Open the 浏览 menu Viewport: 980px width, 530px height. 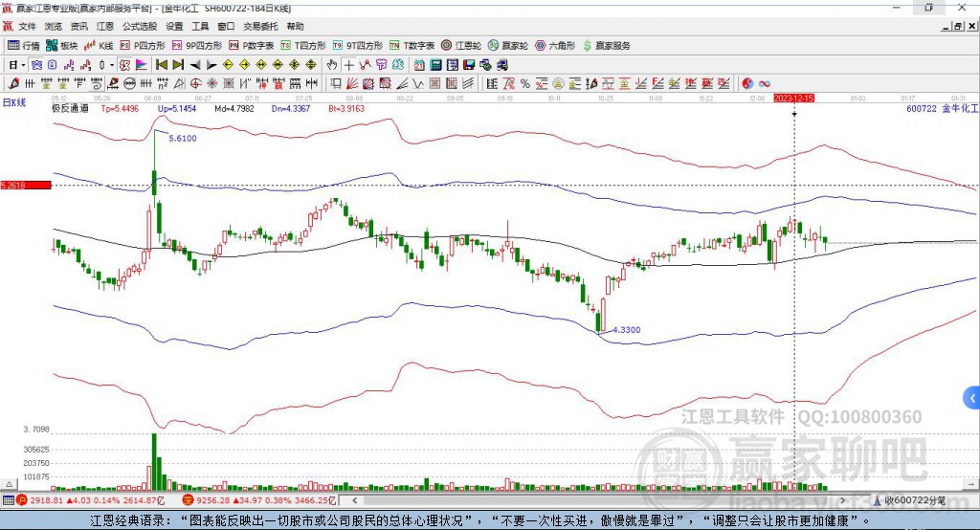[54, 26]
